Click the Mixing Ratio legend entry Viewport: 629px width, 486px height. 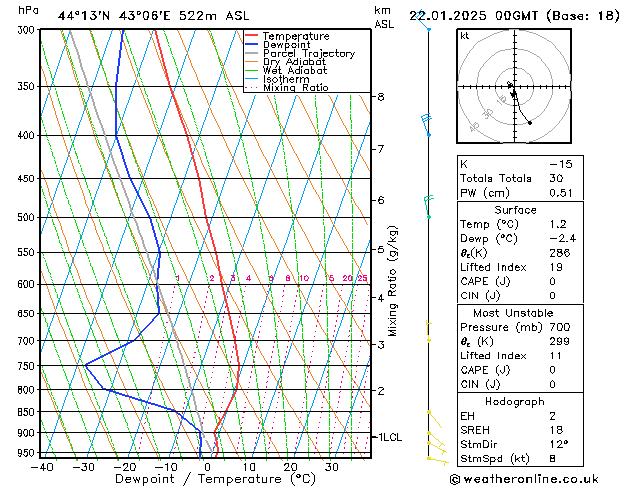pyautogui.click(x=287, y=88)
